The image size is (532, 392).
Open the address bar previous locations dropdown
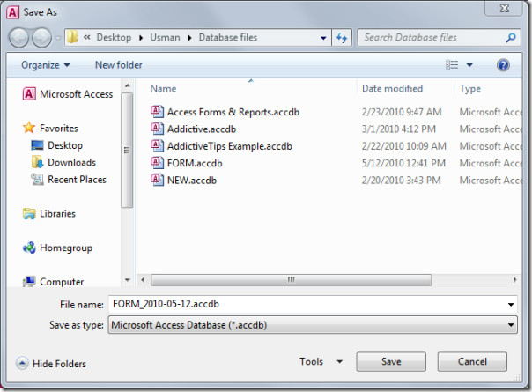[x=323, y=38]
